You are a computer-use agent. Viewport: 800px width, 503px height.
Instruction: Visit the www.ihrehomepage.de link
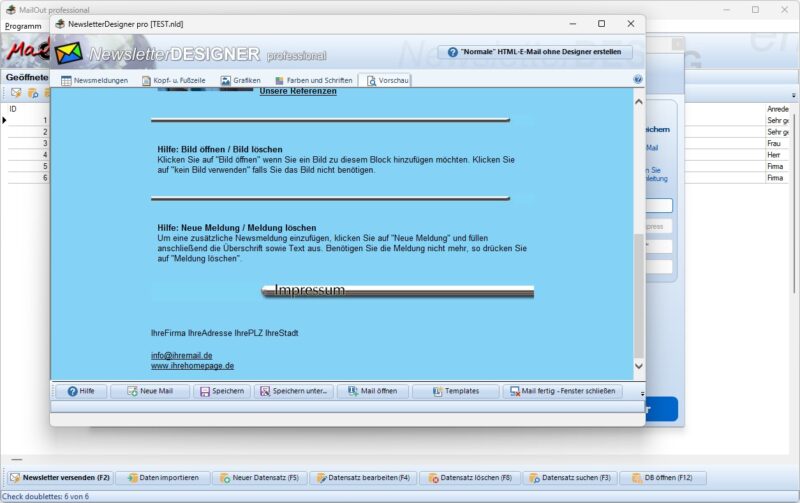(193, 366)
